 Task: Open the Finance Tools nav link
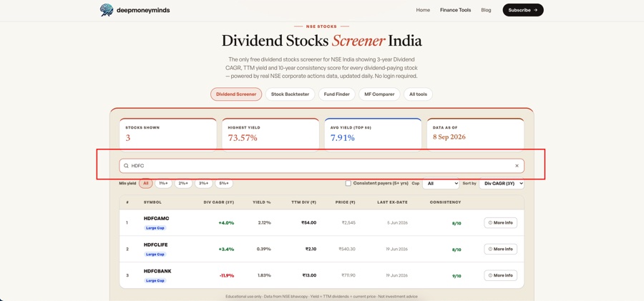456,10
